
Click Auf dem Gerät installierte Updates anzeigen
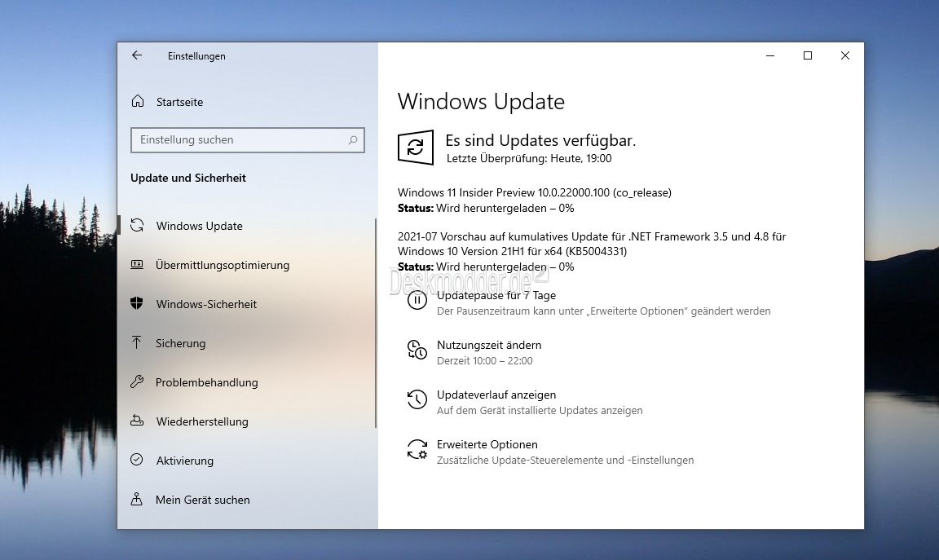540,410
